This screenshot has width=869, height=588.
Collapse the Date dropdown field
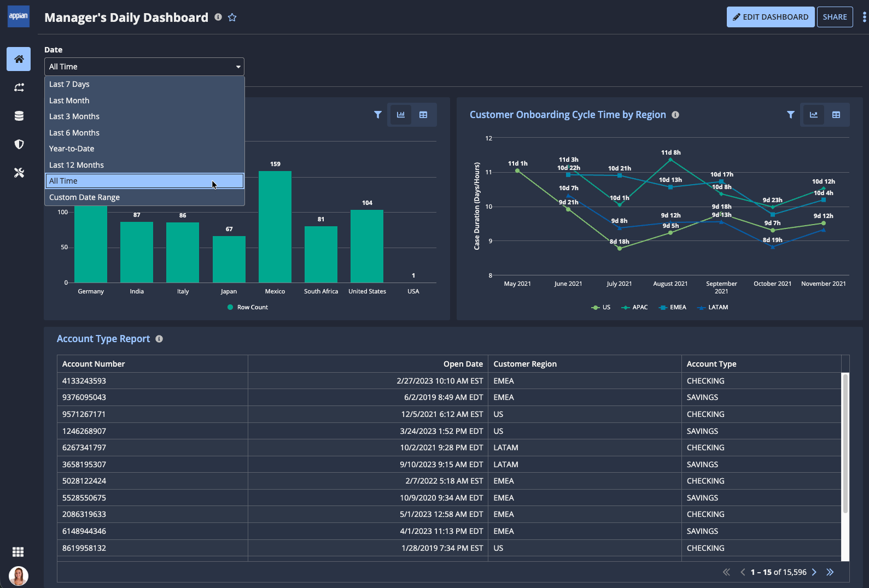[144, 67]
